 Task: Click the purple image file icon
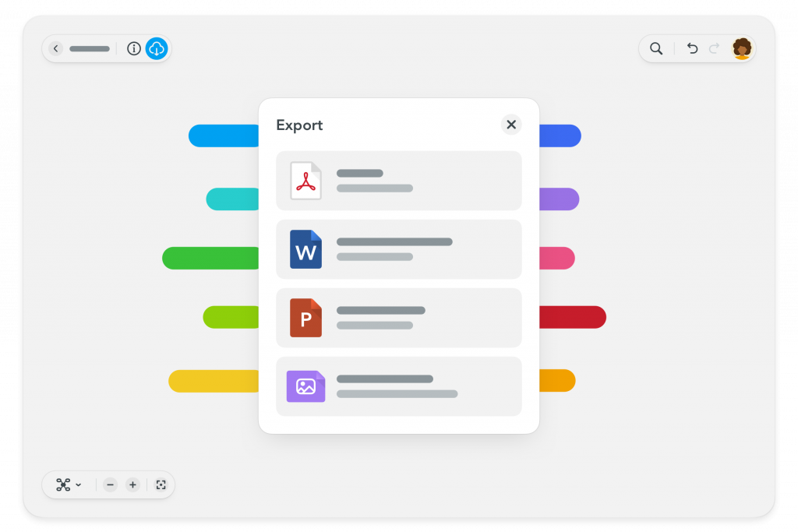pos(305,386)
